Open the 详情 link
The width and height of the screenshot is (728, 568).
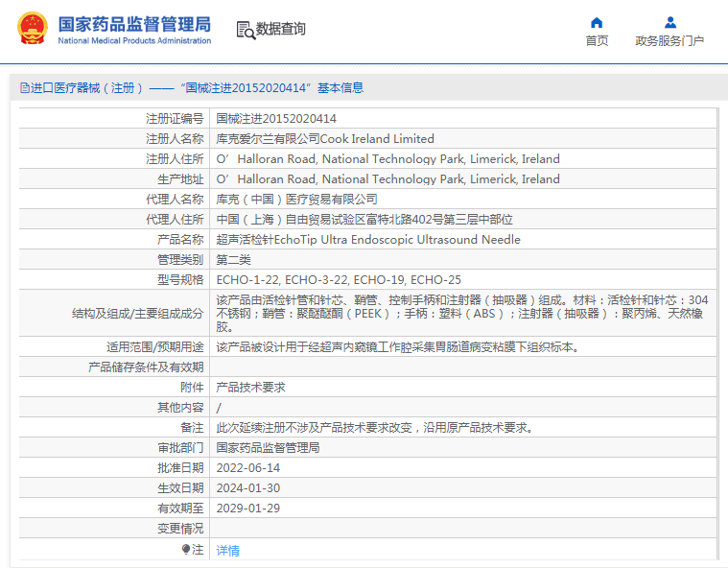coord(228,551)
